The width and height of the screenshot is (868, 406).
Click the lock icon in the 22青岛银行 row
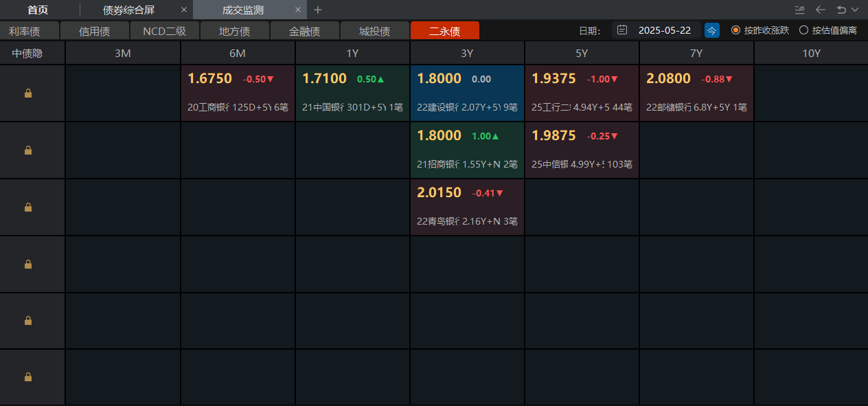(x=28, y=207)
